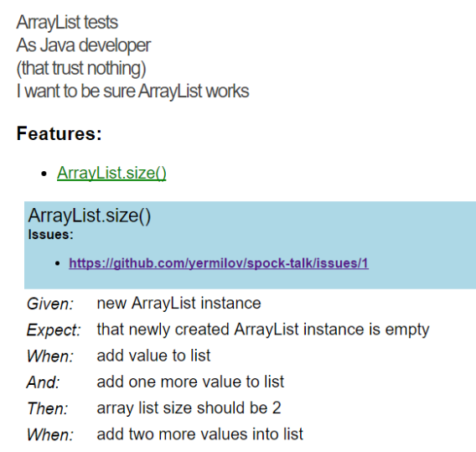476x452 pixels.
Task: Click the 'As Java developer' line
Action: 84,45
